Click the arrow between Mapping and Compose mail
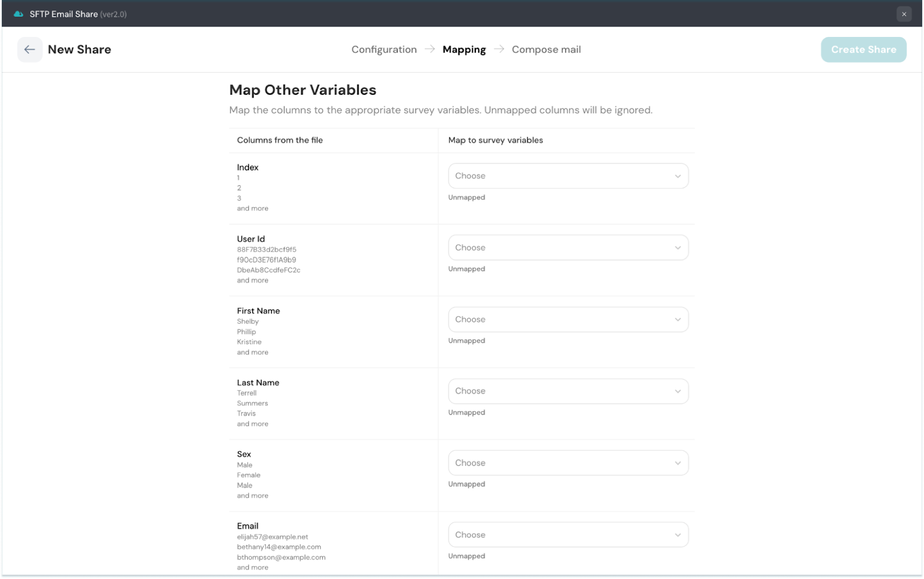 point(499,49)
